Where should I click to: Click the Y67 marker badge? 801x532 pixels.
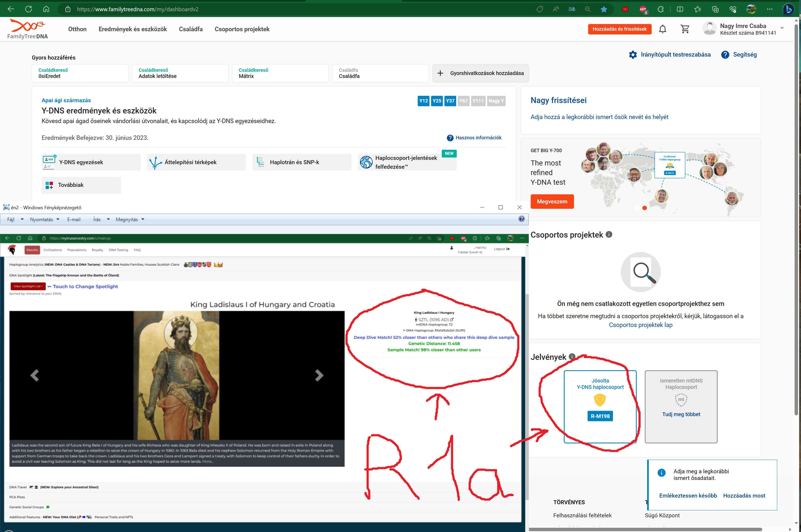click(x=463, y=101)
